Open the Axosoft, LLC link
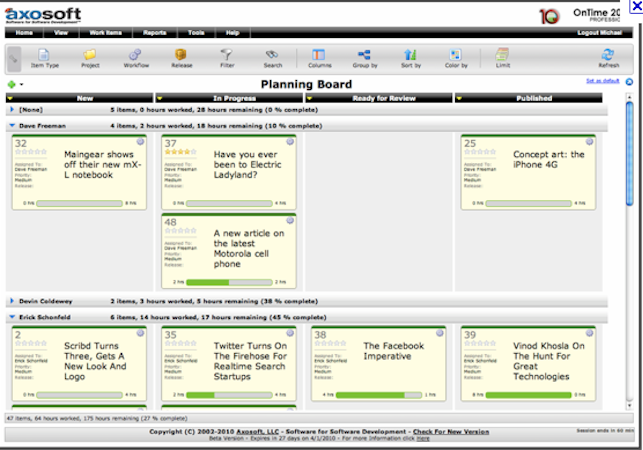Image resolution: width=643 pixels, height=450 pixels. 258,432
